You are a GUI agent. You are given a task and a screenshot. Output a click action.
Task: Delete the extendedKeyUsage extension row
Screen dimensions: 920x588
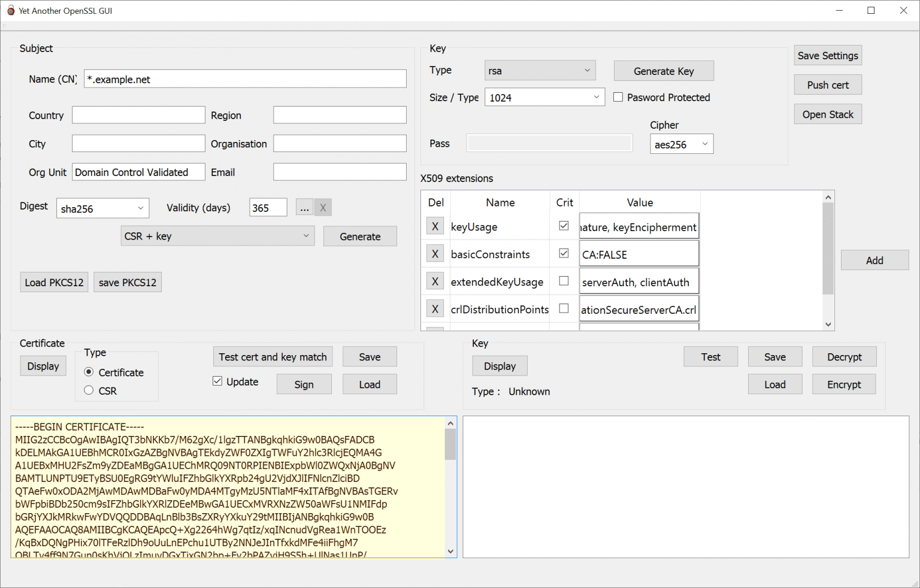435,281
